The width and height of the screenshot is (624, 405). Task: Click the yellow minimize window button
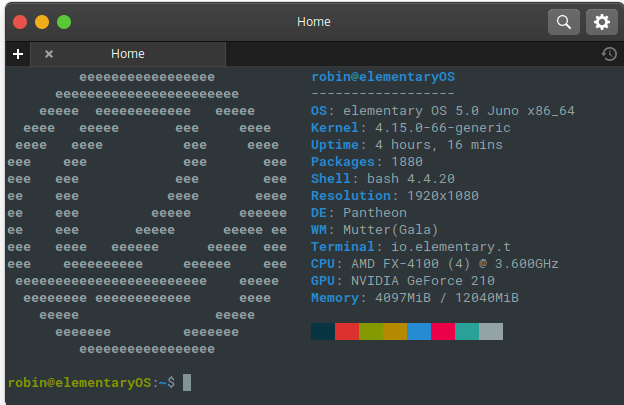[42, 22]
